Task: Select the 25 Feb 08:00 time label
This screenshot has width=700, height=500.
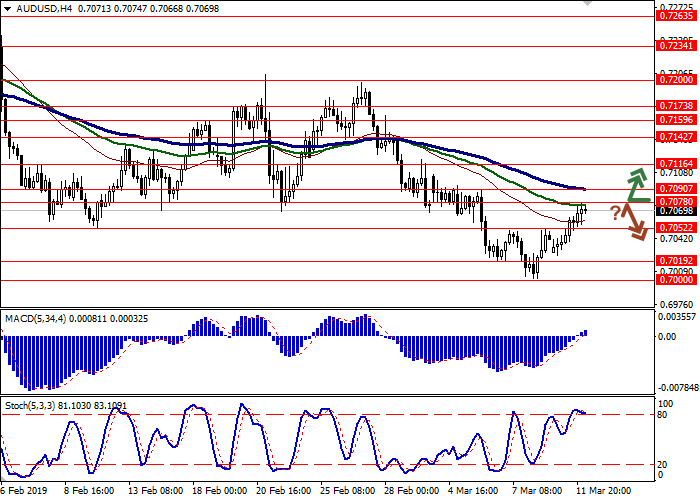Action: coord(347,491)
